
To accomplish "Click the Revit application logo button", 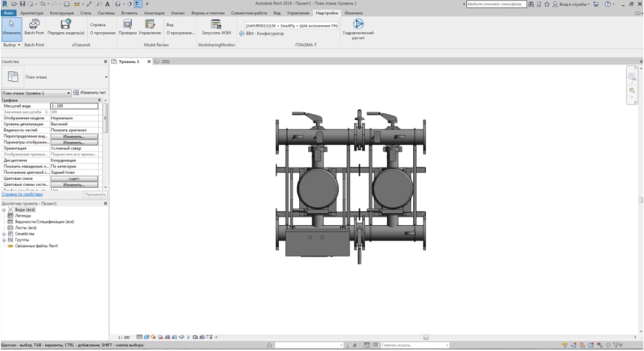I will point(5,4).
